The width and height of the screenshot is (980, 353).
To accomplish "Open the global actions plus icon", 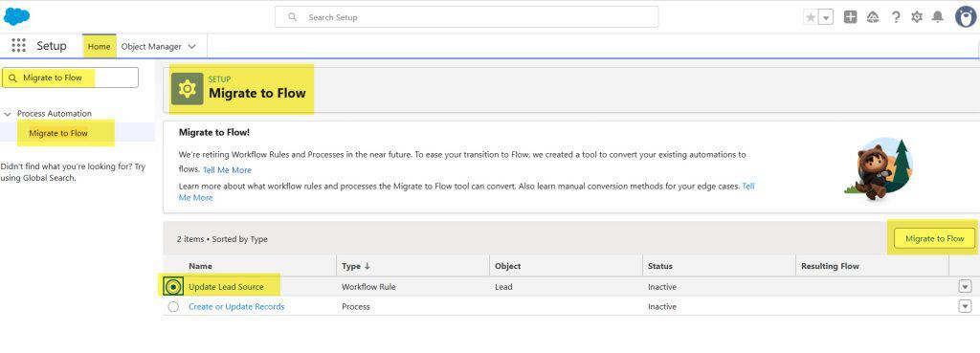I will [850, 17].
